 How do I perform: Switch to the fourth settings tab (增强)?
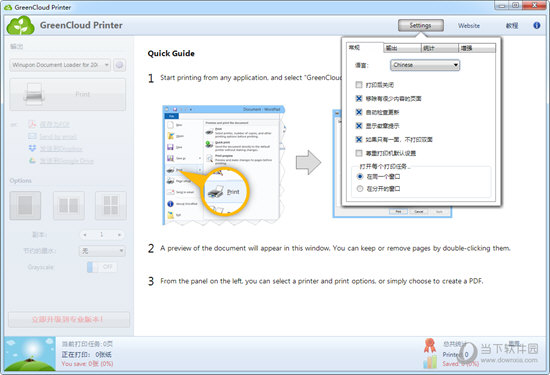477,48
